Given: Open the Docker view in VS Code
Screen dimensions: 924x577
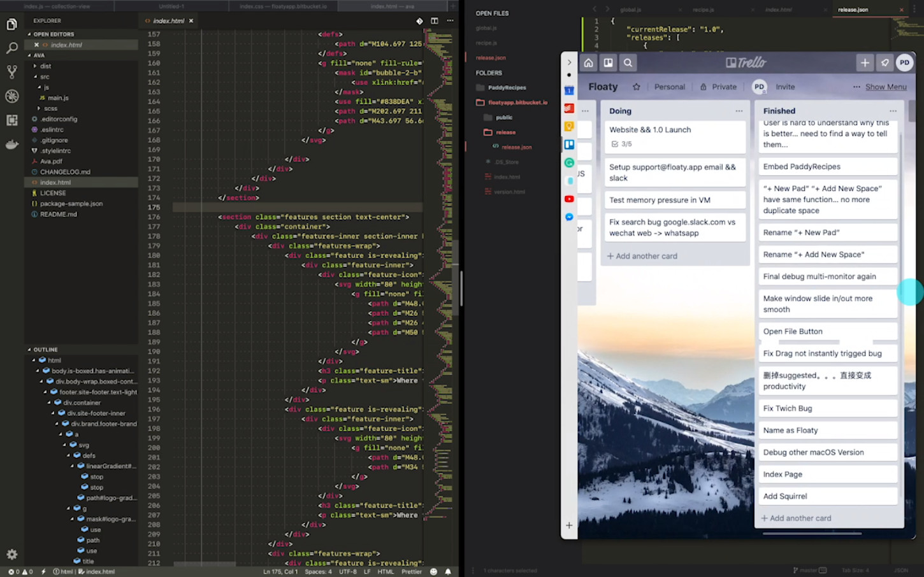Looking at the screenshot, I should (11, 145).
